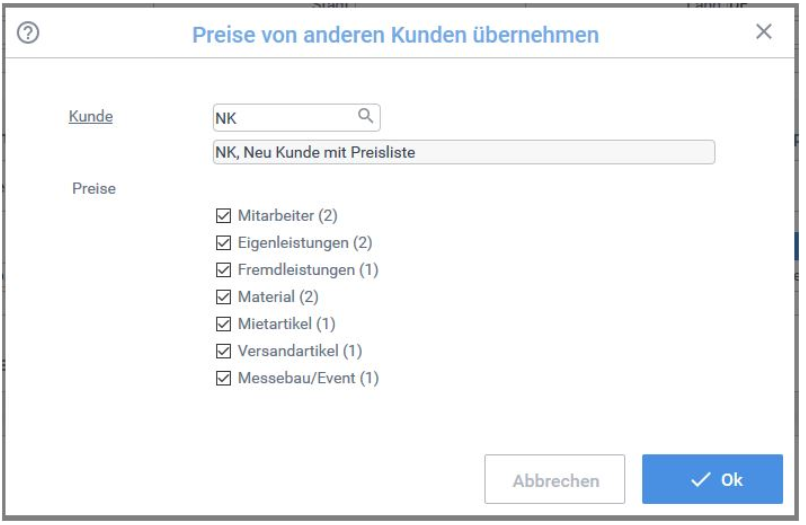Disable the Fremdleistungen (1) checkbox
The image size is (806, 525).
pyautogui.click(x=223, y=270)
